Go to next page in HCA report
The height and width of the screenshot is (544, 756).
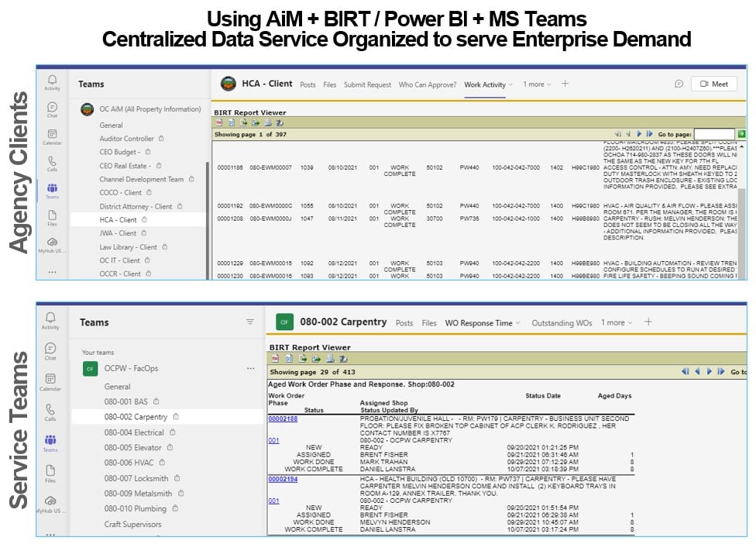tap(639, 133)
